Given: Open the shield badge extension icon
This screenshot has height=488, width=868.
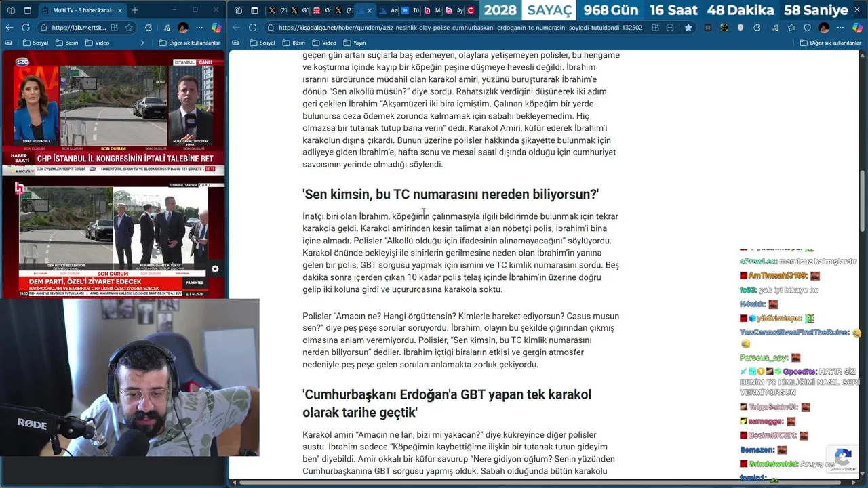Looking at the screenshot, I should [741, 27].
